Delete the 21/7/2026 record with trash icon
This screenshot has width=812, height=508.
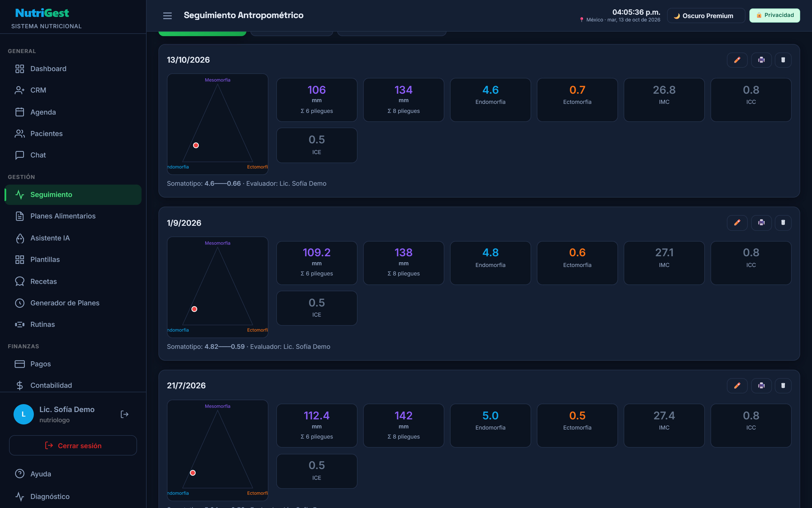point(783,385)
